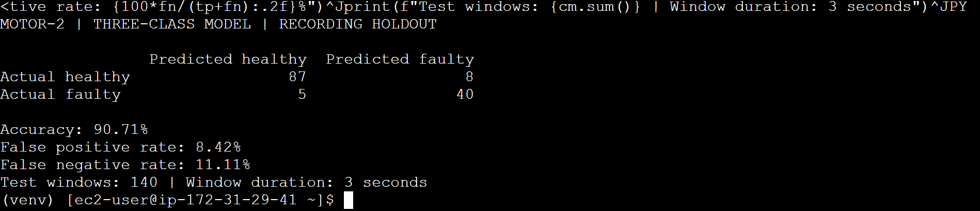The width and height of the screenshot is (980, 211).
Task: Click the cm.sum() expression in command line
Action: click(x=595, y=7)
